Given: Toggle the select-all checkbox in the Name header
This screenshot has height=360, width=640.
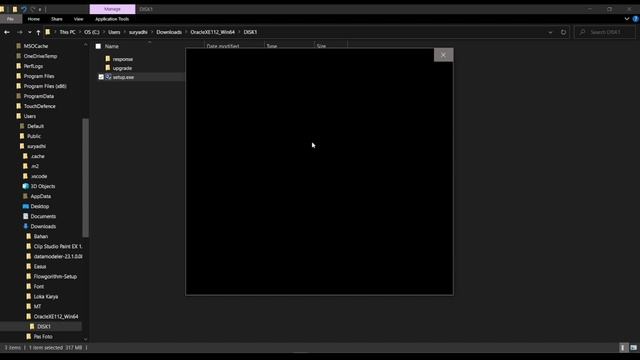Looking at the screenshot, I should tap(98, 47).
